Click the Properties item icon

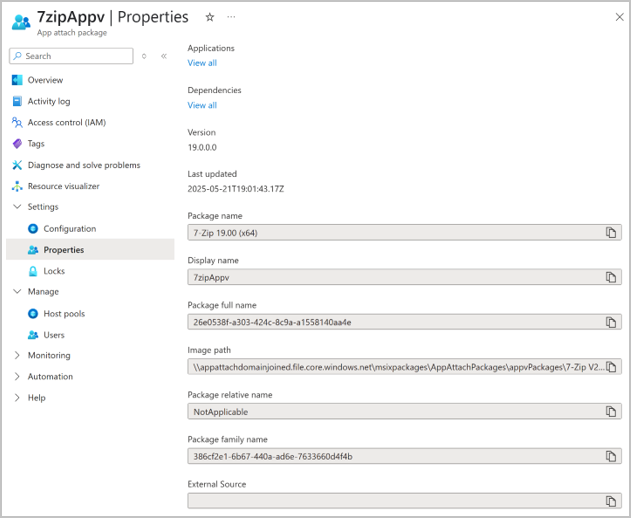(33, 250)
